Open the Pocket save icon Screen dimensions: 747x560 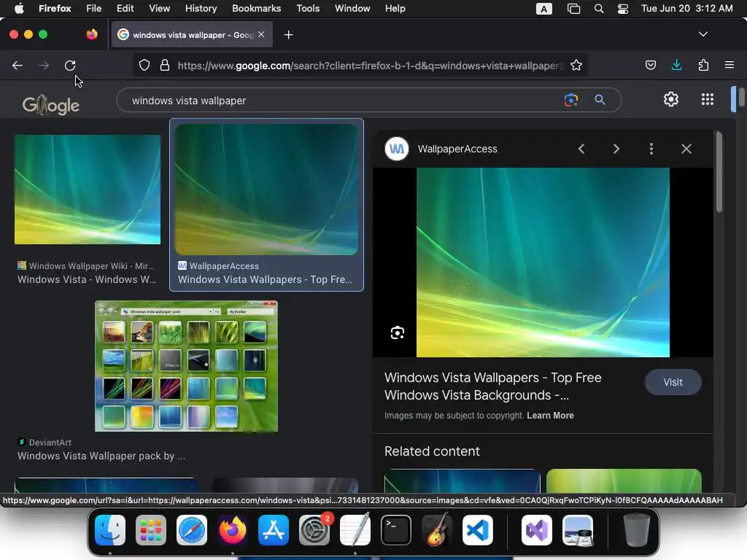point(651,65)
